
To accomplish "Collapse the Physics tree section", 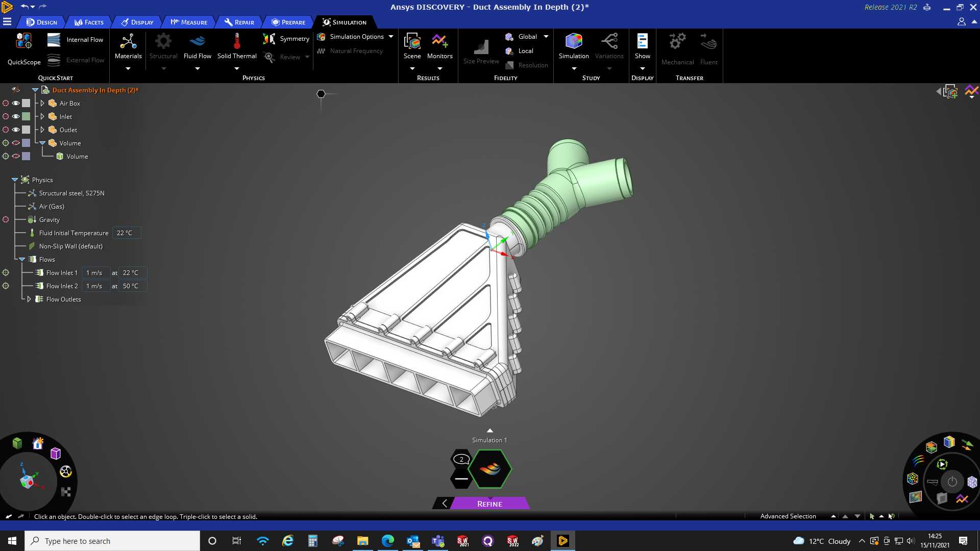I will point(15,180).
